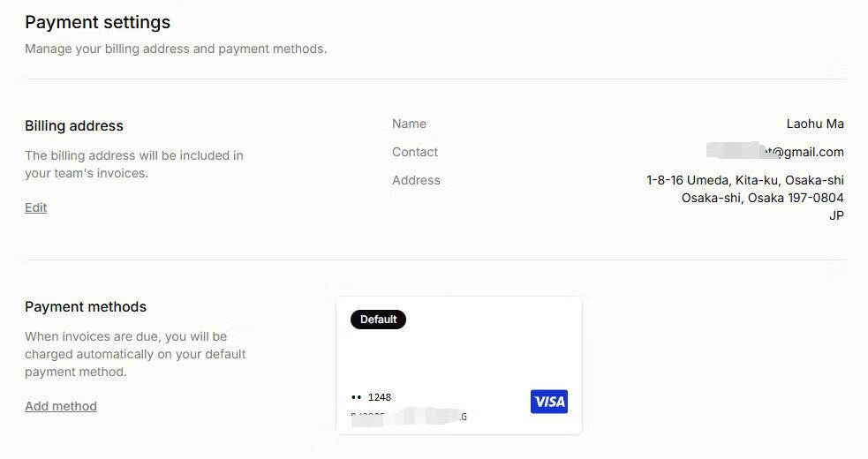Click the Add method link

pos(61,406)
